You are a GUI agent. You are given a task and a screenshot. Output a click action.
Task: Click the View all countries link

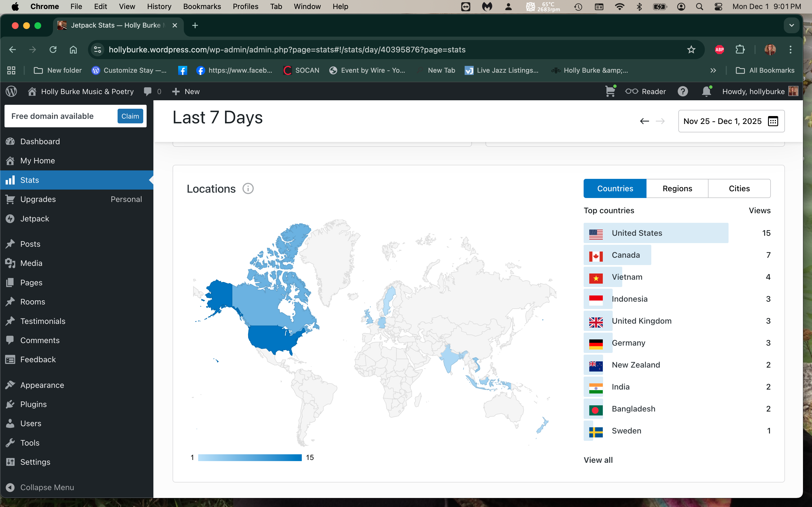click(598, 460)
